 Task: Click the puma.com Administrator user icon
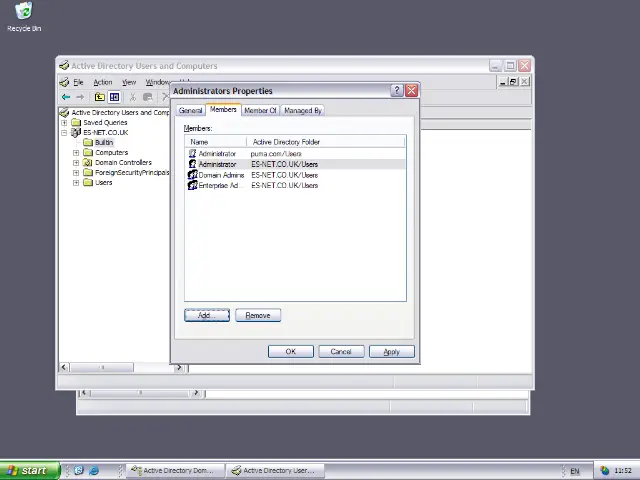(192, 153)
